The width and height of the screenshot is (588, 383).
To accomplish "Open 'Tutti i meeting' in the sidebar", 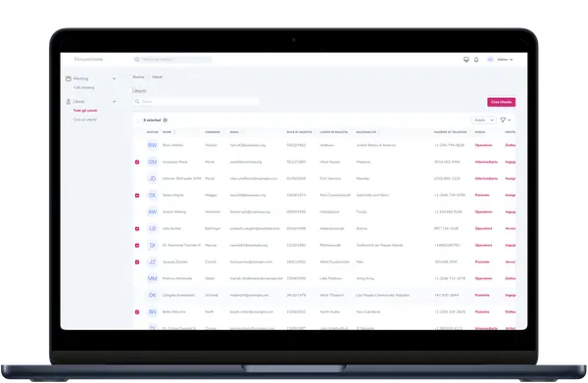I will tap(83, 88).
